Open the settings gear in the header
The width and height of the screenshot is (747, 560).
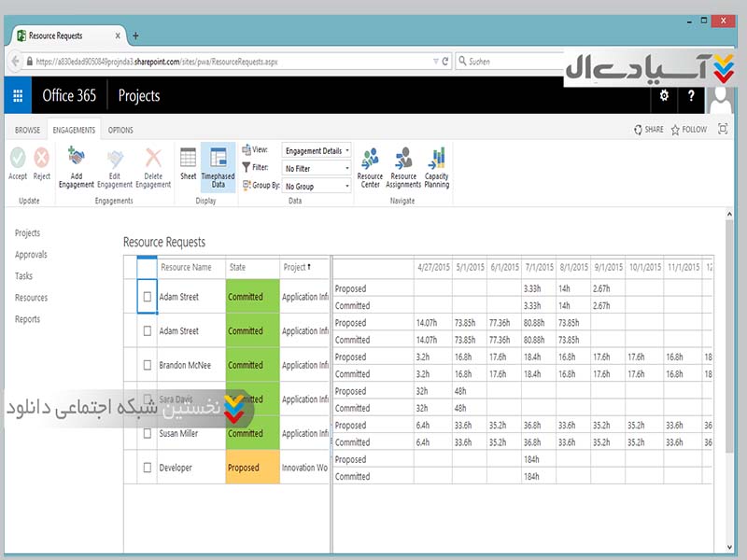[x=664, y=95]
